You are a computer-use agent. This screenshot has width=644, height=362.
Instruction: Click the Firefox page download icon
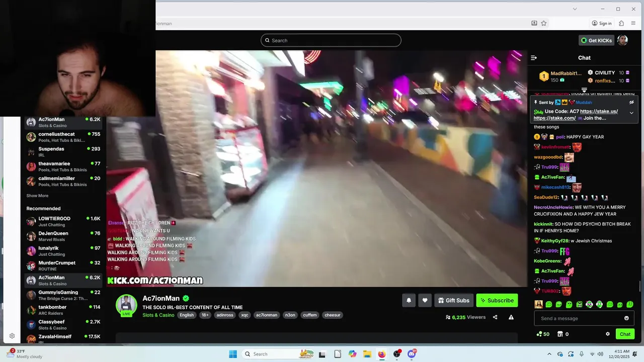pyautogui.click(x=534, y=23)
